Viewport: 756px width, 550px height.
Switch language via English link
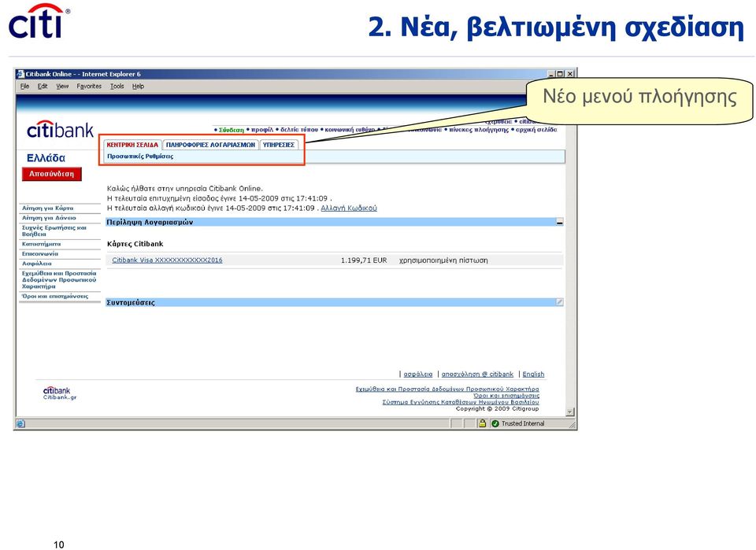click(x=533, y=375)
